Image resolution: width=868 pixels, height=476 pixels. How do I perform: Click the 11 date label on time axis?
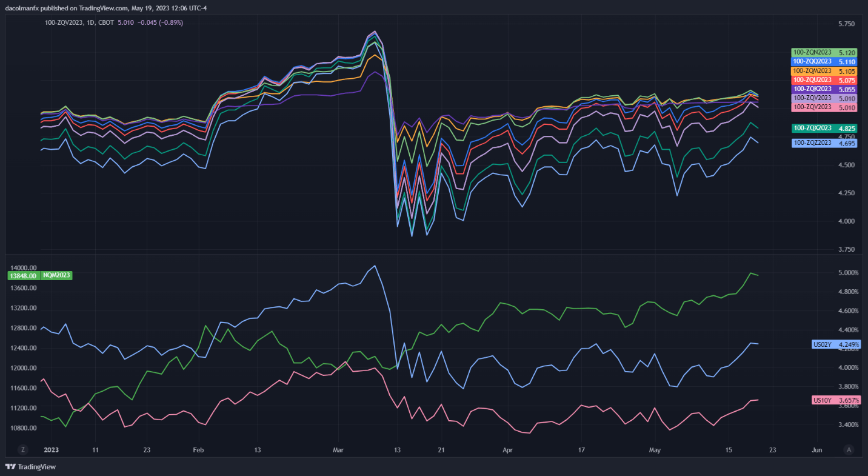tap(95, 451)
